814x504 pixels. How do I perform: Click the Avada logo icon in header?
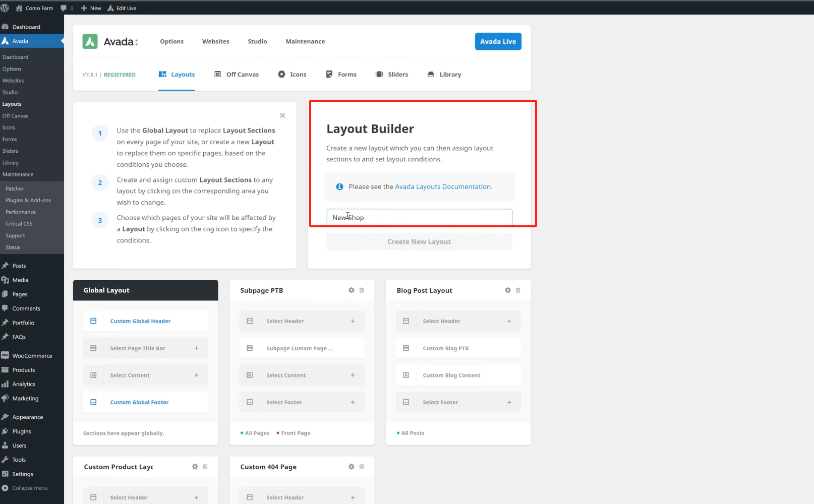click(90, 41)
